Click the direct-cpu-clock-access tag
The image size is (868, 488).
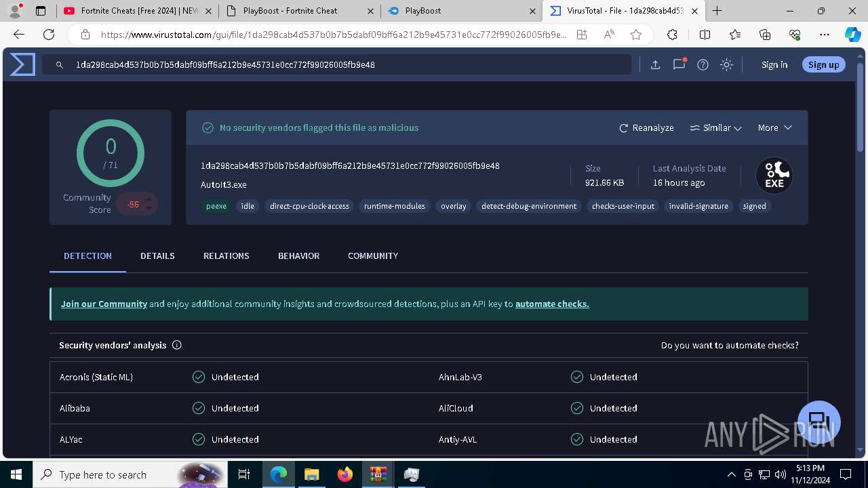(x=309, y=206)
